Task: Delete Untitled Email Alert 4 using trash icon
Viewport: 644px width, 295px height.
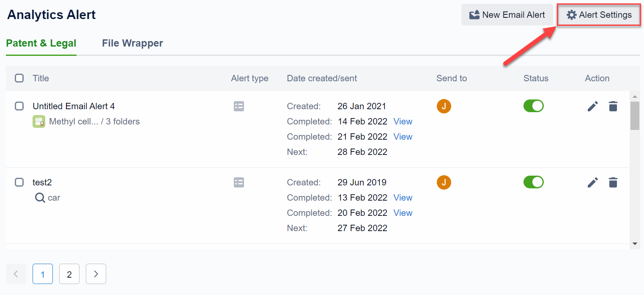Action: click(x=613, y=106)
